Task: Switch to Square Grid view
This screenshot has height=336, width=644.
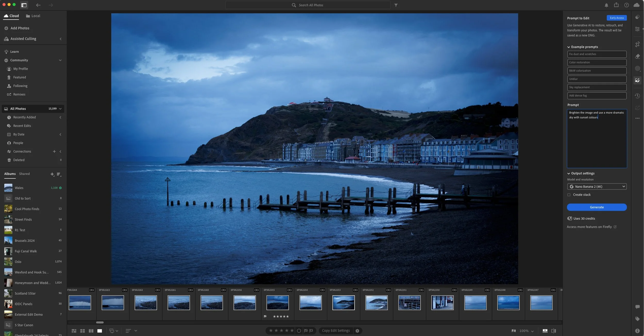Action: click(x=82, y=331)
